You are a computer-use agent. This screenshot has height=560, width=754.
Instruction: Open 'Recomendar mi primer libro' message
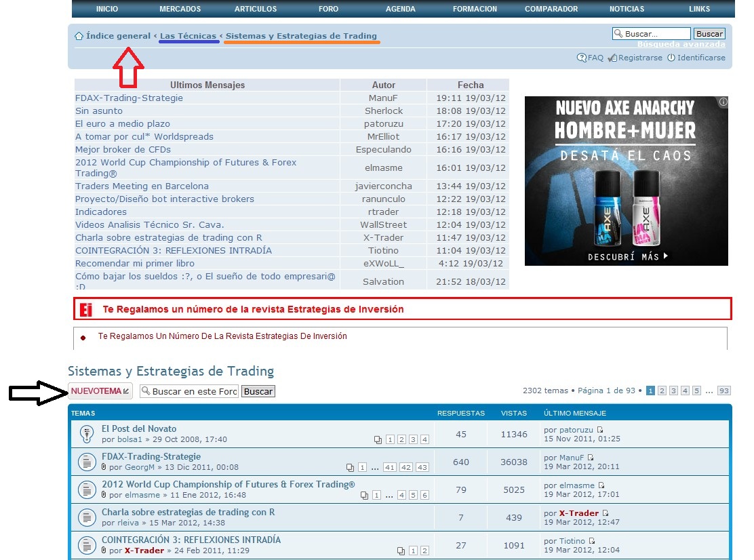tap(135, 264)
